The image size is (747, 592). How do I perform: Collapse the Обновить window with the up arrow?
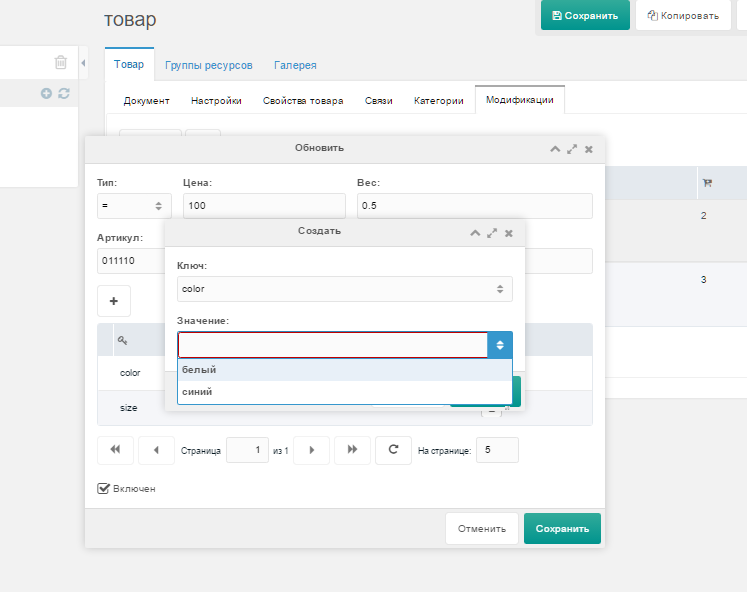coord(555,148)
